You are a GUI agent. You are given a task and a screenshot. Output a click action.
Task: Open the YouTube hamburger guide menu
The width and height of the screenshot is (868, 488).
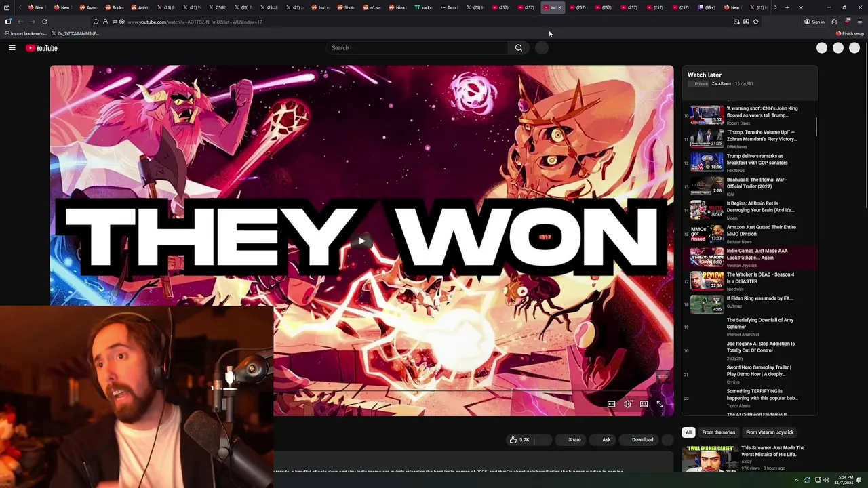(x=12, y=48)
